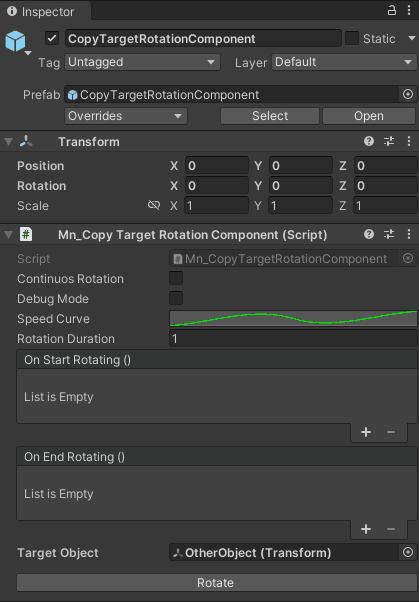This screenshot has width=419, height=602.
Task: Enable Debug Mode checkbox
Action: [x=176, y=298]
